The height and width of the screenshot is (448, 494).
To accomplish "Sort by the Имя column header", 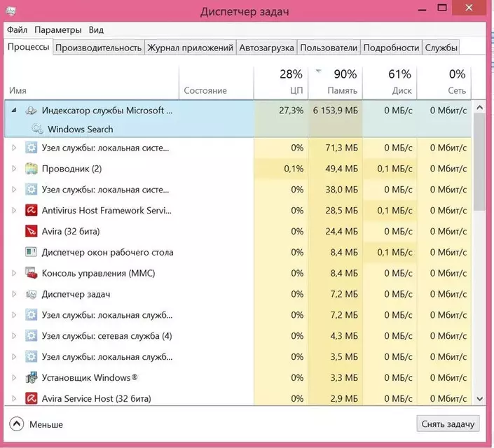I will tap(91, 83).
